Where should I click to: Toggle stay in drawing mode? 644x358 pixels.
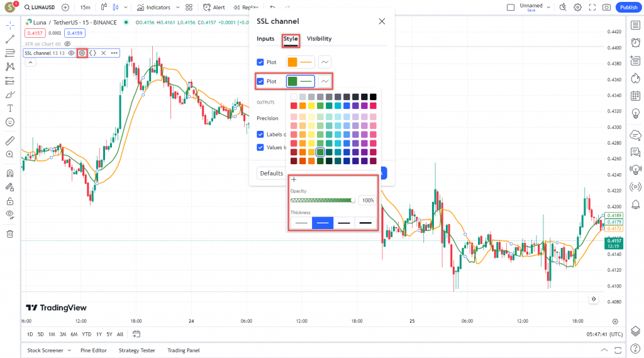[x=10, y=187]
